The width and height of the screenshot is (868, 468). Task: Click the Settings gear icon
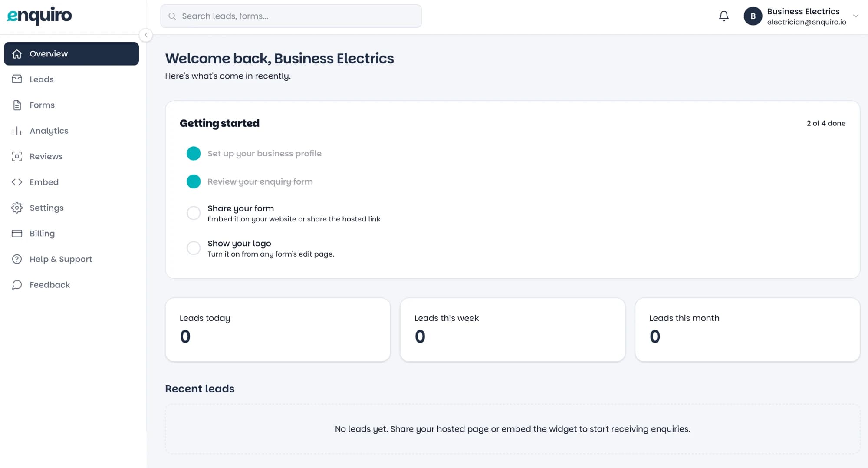(17, 208)
